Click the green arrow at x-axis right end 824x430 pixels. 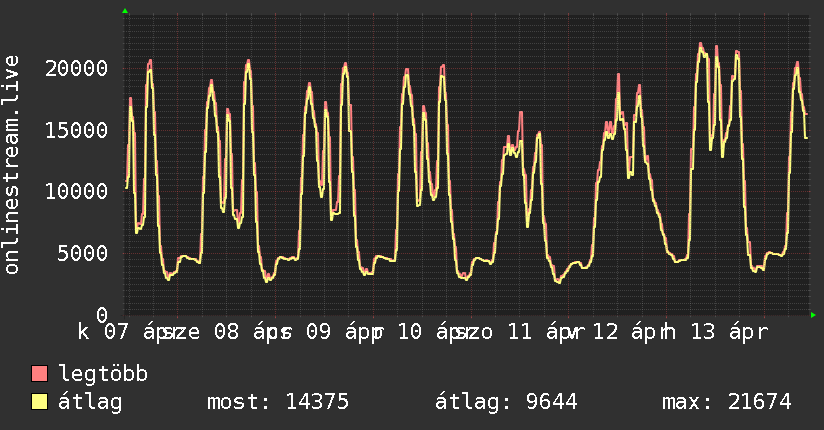(814, 315)
